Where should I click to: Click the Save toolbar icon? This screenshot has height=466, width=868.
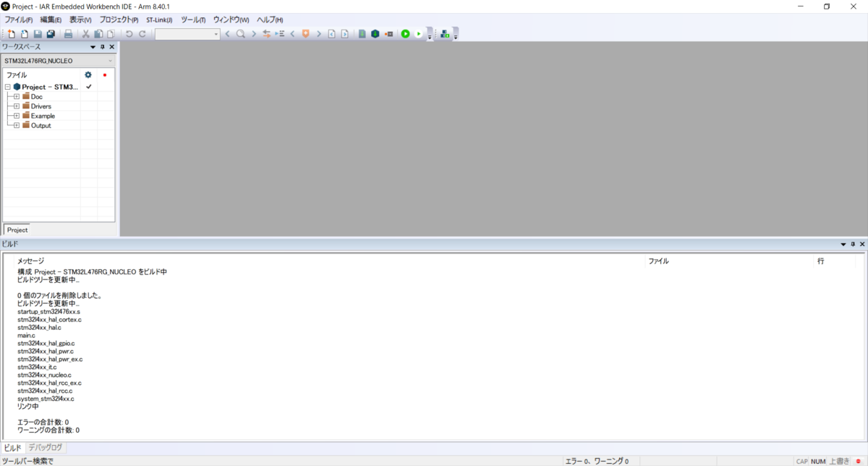click(38, 34)
